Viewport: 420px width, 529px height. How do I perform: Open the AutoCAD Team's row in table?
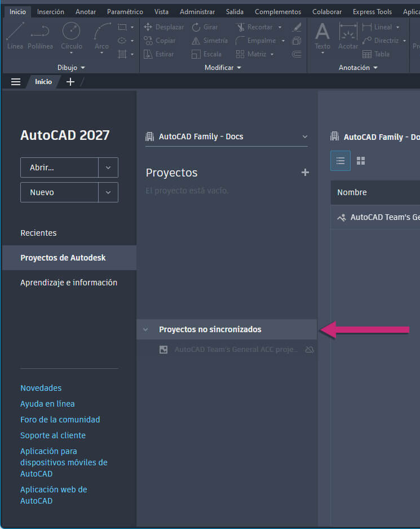375,217
